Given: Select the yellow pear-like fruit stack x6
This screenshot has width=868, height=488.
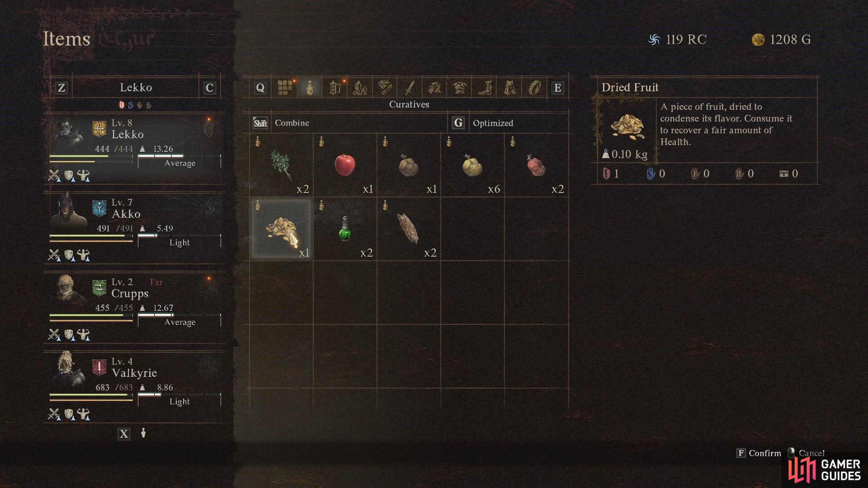Looking at the screenshot, I should tap(472, 165).
